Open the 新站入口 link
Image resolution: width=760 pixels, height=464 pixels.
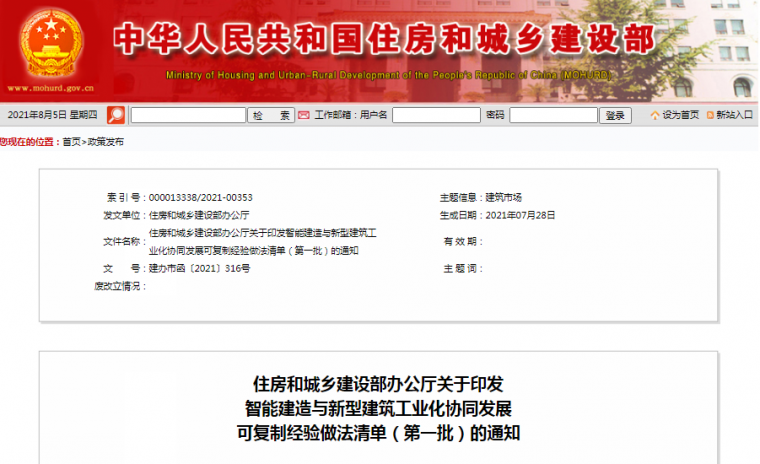(734, 115)
